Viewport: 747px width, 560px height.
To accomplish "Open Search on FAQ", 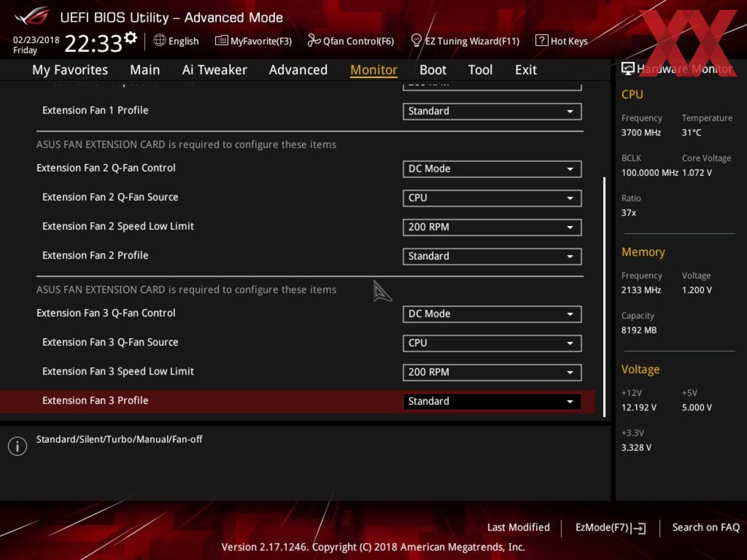I will (x=706, y=527).
